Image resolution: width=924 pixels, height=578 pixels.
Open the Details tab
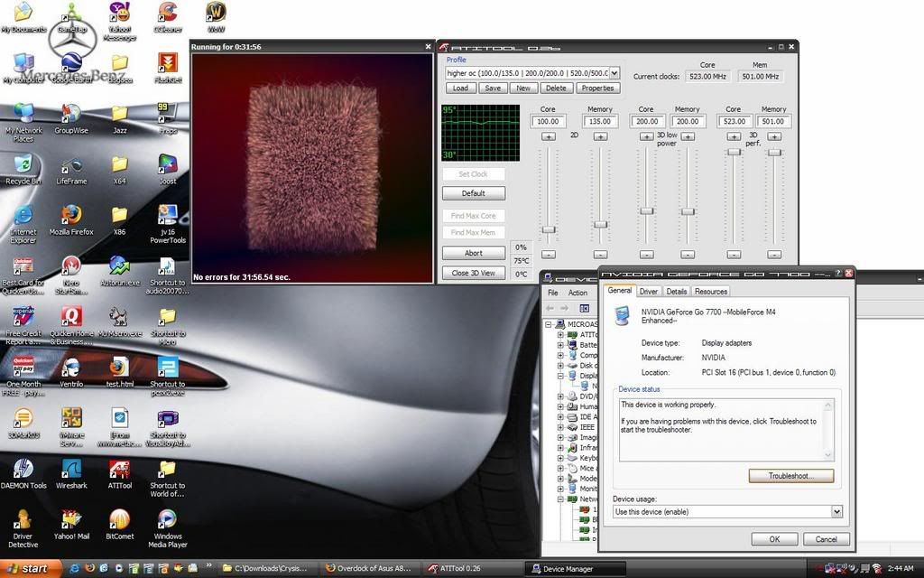[677, 292]
